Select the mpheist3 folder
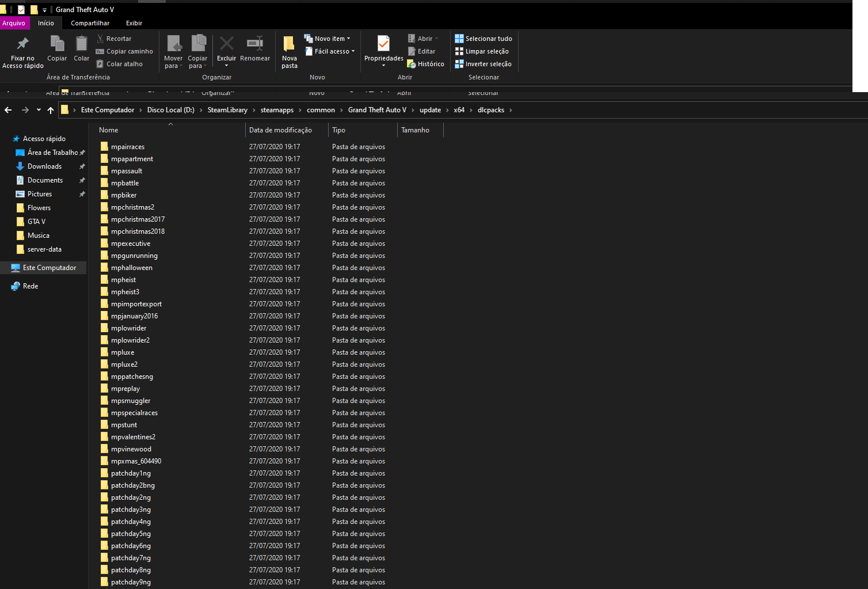The height and width of the screenshot is (589, 868). (125, 292)
